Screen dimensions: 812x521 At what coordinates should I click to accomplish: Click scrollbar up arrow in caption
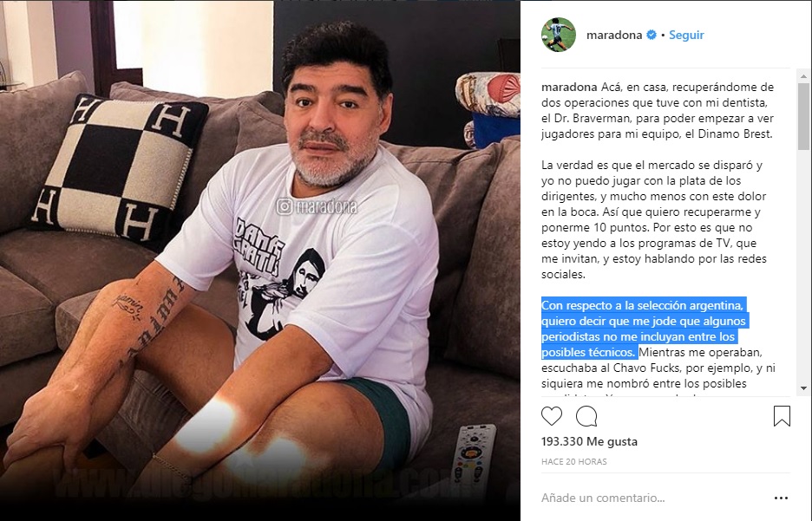click(x=803, y=76)
